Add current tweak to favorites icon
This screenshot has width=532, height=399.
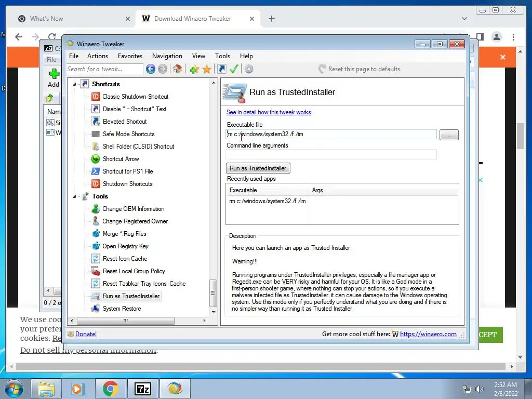point(194,69)
